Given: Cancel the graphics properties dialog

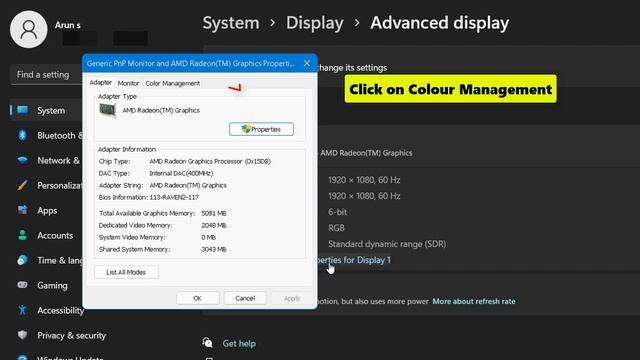Looking at the screenshot, I should tap(245, 298).
